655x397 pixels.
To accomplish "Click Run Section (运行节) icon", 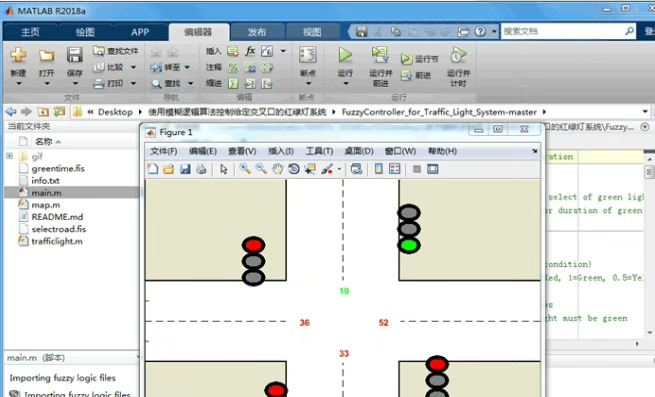I will tap(406, 59).
